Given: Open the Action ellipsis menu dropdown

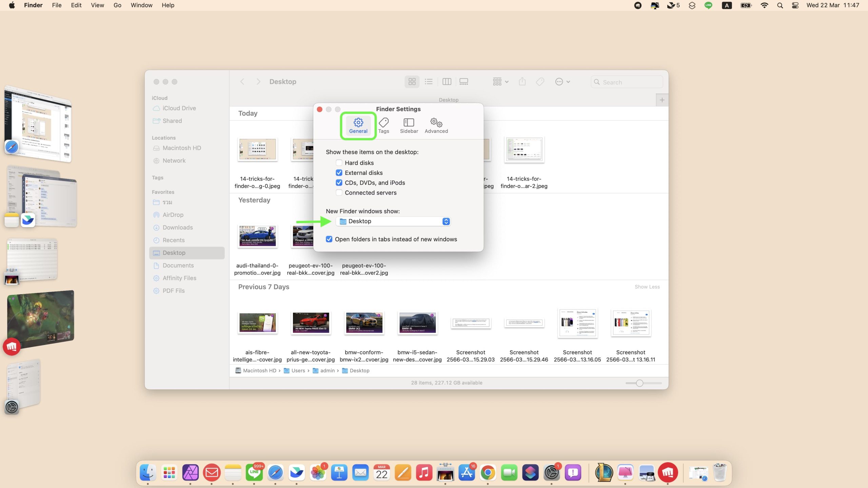Looking at the screenshot, I should click(x=563, y=82).
